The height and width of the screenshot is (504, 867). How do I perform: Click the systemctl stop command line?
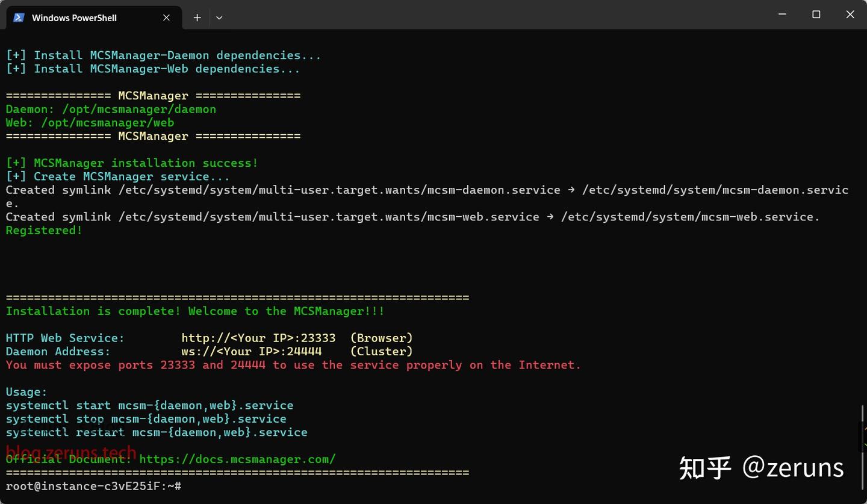[x=146, y=419]
